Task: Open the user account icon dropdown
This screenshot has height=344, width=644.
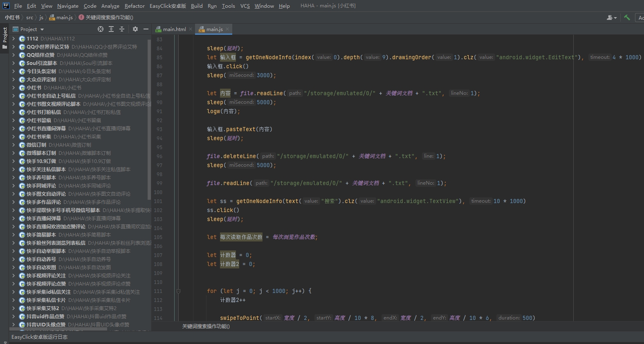Action: click(x=612, y=18)
